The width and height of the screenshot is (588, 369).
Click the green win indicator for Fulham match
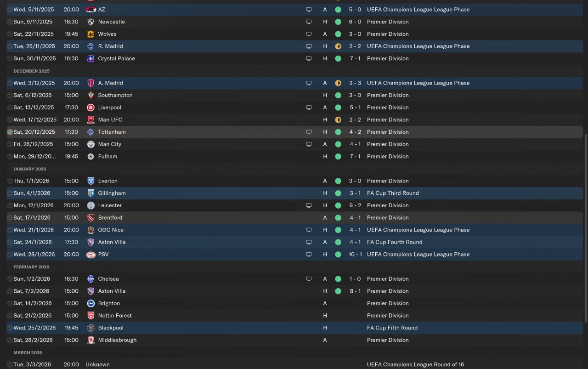click(x=338, y=157)
